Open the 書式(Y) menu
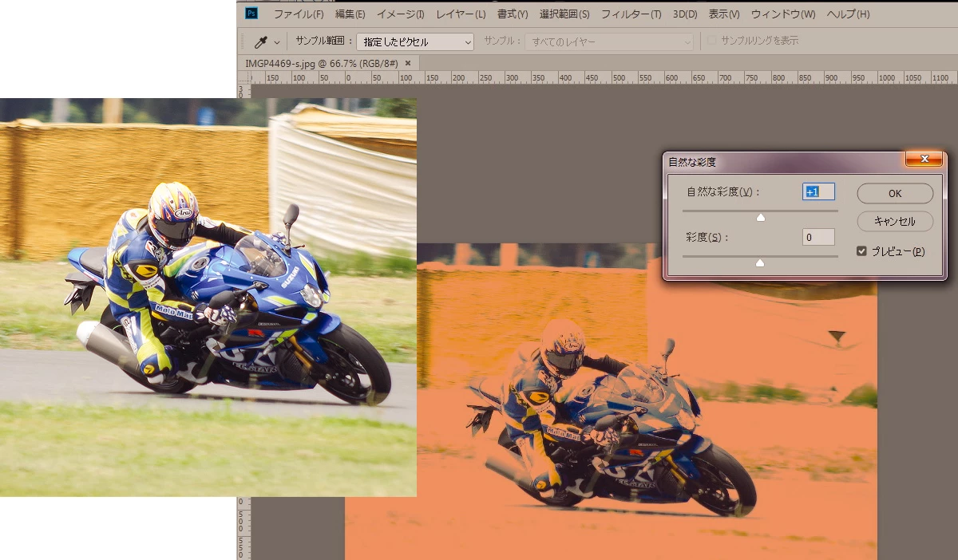 click(x=513, y=14)
